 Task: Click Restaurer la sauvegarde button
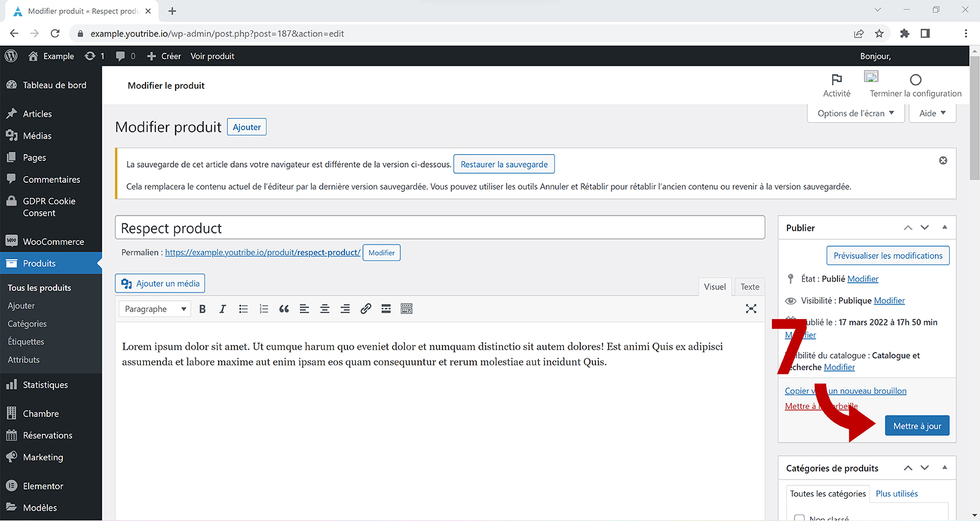click(x=504, y=164)
